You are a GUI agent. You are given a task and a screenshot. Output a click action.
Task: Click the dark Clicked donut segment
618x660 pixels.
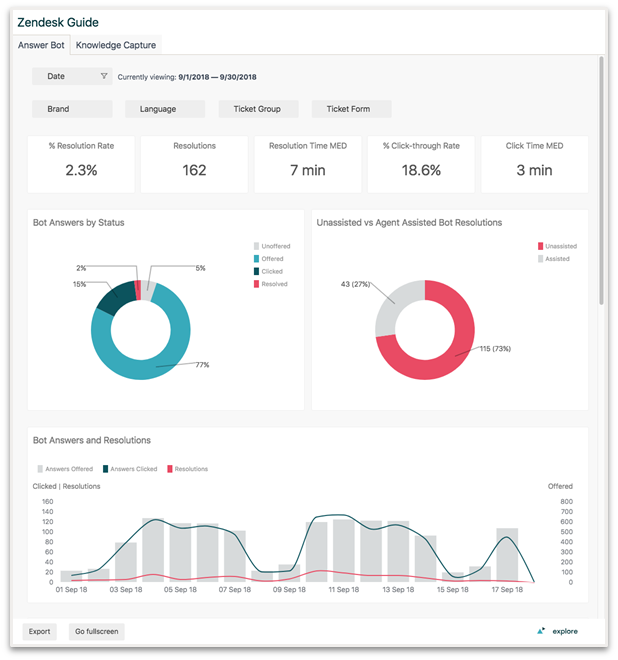tap(115, 297)
